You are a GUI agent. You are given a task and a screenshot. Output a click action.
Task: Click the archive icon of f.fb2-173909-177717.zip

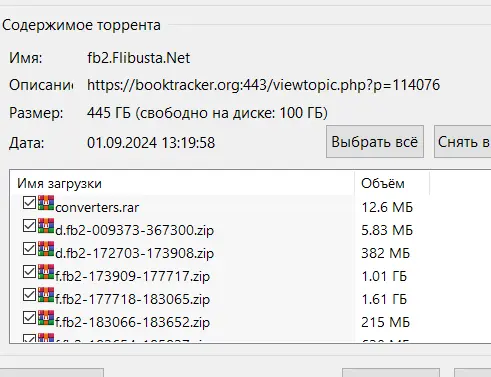click(x=46, y=272)
